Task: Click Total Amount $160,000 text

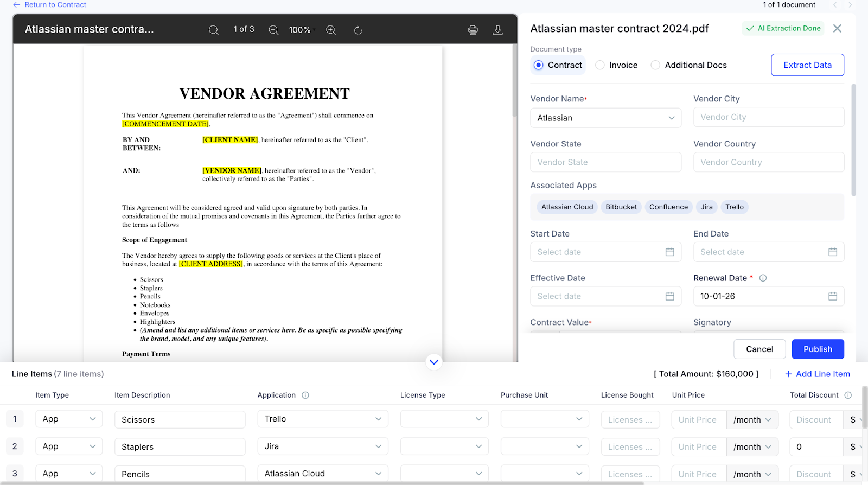Action: pyautogui.click(x=706, y=374)
